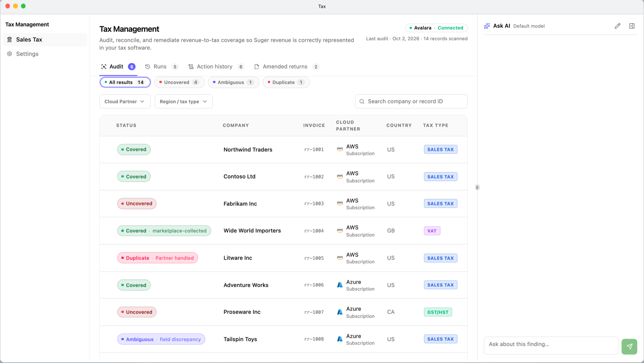Click the Azure logo in Proseware Inc row
This screenshot has height=363, width=644.
click(340, 312)
